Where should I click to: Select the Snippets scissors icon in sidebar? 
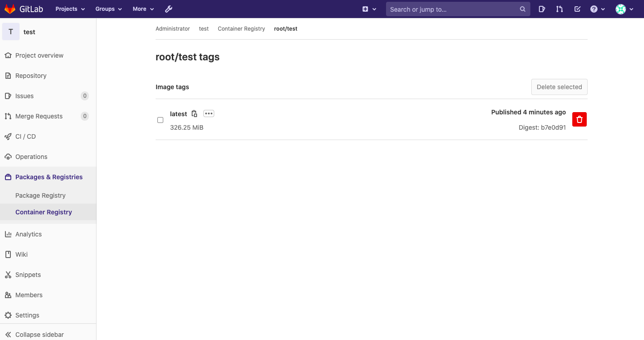point(8,275)
